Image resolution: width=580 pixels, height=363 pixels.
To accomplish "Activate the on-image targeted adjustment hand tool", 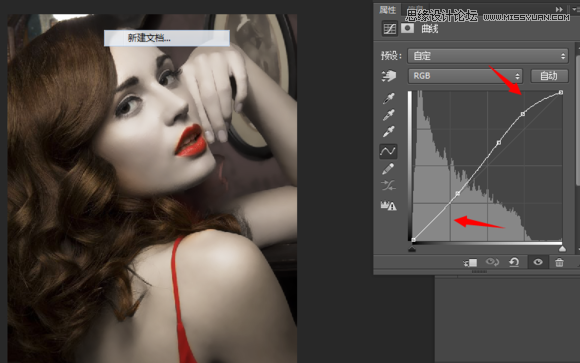I will pyautogui.click(x=388, y=76).
